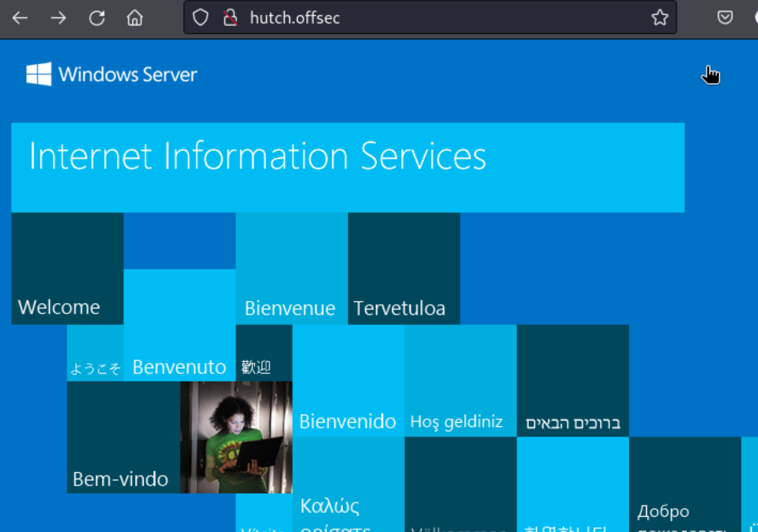Go forward with the forward arrow
758x532 pixels.
click(x=58, y=18)
